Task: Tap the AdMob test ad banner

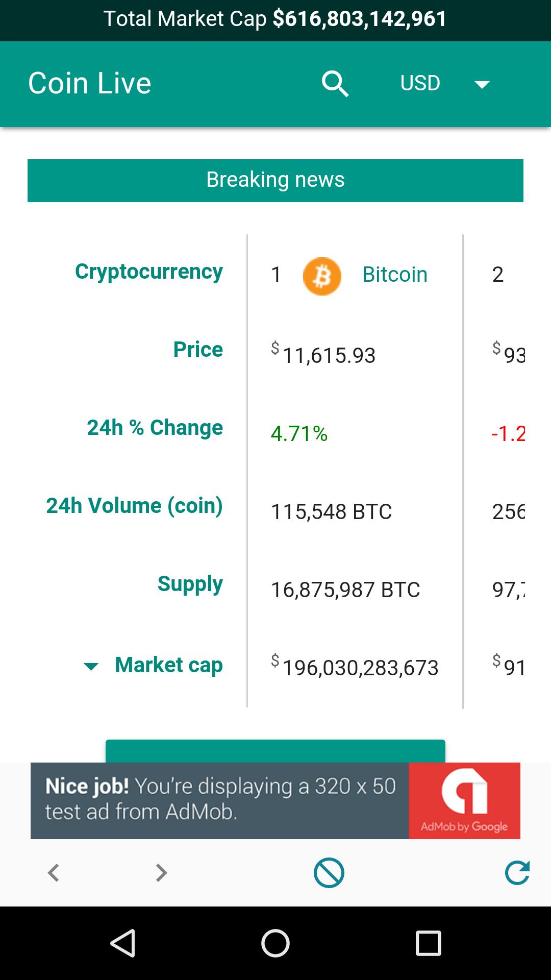Action: (x=275, y=800)
